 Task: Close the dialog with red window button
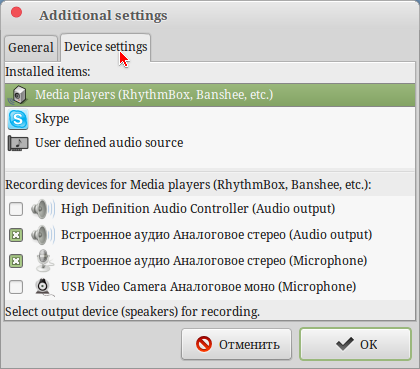16,13
